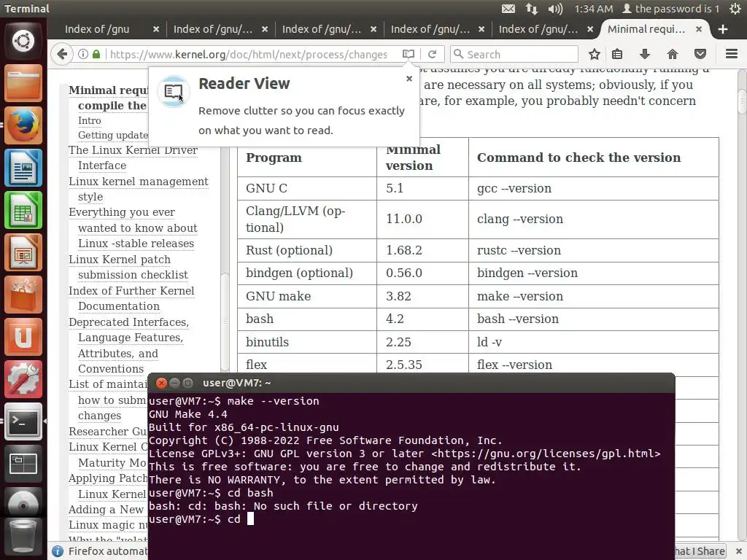Image resolution: width=747 pixels, height=560 pixels.
Task: Toggle Reader View book icon in the address bar
Action: [x=409, y=54]
